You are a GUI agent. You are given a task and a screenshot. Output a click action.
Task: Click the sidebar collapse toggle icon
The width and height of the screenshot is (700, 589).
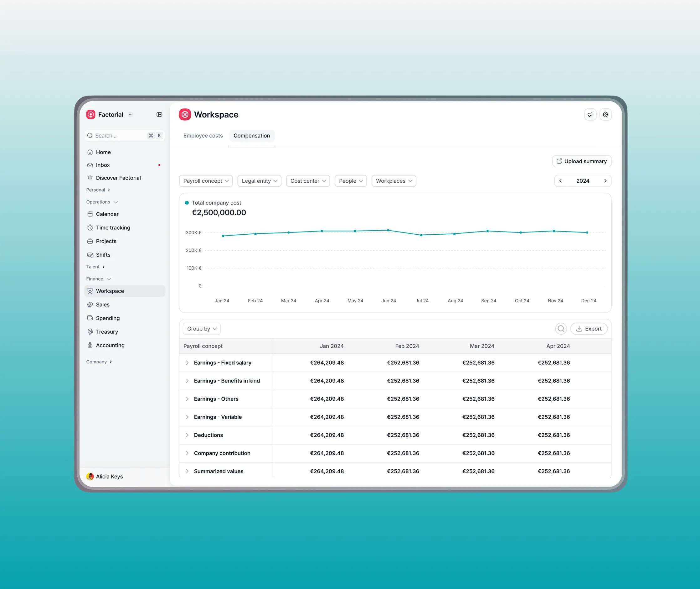(159, 115)
